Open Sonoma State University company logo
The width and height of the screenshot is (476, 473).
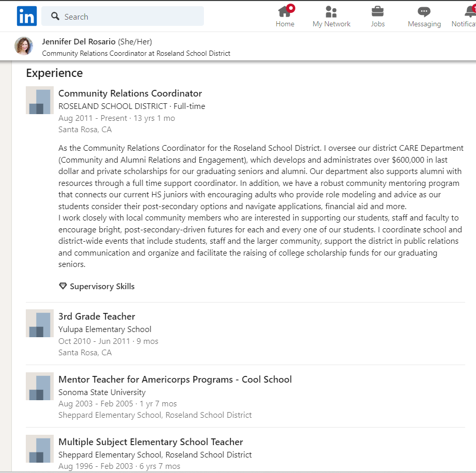(x=40, y=386)
